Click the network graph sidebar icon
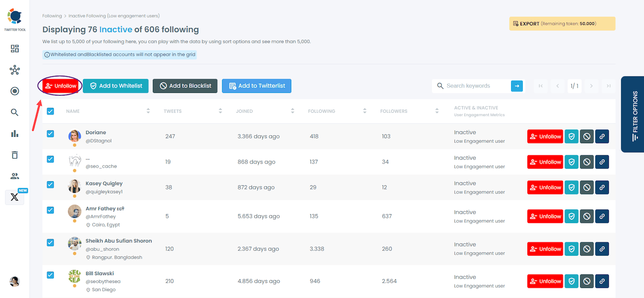The width and height of the screenshot is (644, 298). tap(14, 70)
